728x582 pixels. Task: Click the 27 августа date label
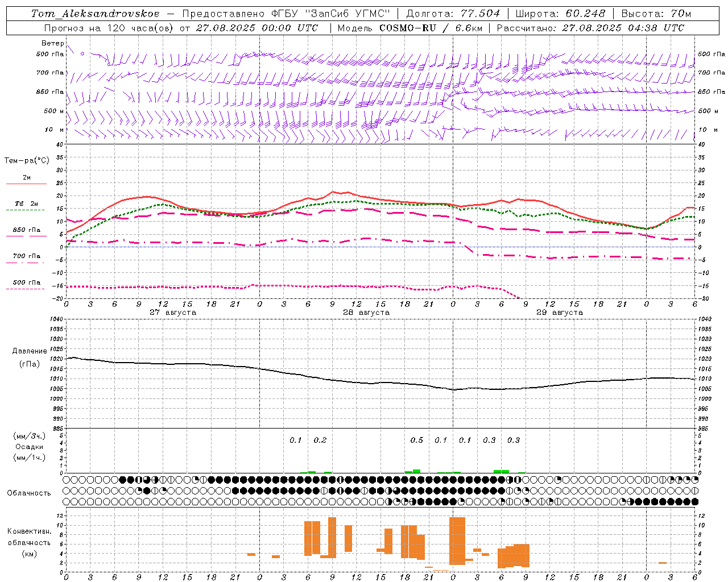coord(173,313)
